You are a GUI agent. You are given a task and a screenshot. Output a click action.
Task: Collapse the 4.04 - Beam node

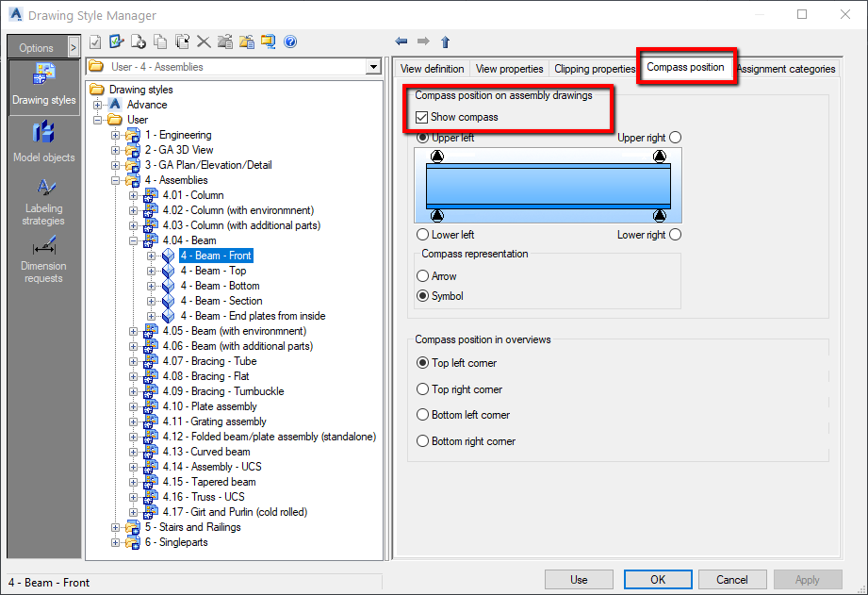133,240
